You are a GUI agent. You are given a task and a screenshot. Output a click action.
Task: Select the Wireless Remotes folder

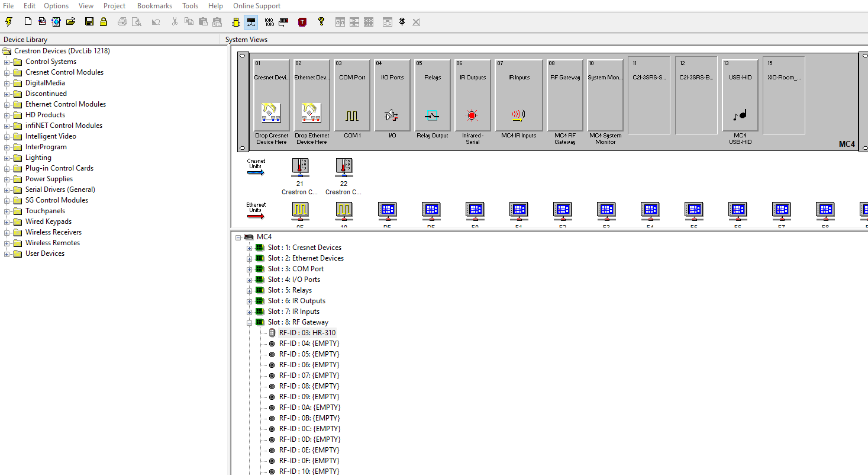pyautogui.click(x=52, y=243)
